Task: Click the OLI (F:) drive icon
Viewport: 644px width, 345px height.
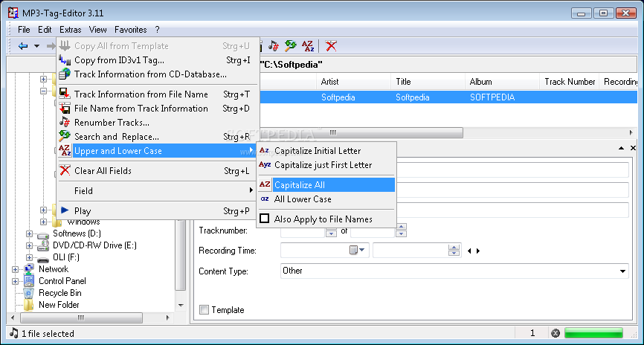Action: (x=43, y=259)
